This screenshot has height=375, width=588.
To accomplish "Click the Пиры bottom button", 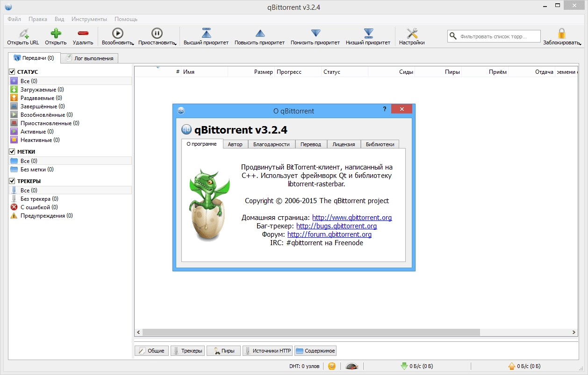I will 223,351.
